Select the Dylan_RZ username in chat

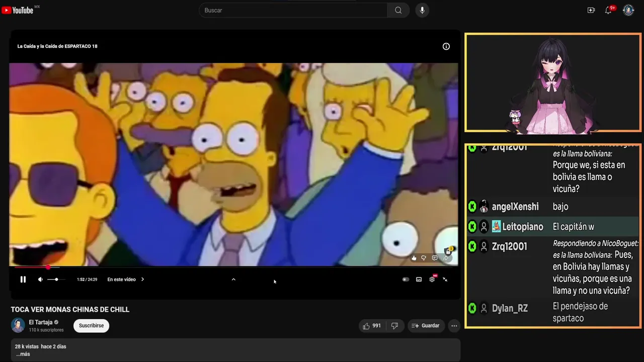point(510,309)
